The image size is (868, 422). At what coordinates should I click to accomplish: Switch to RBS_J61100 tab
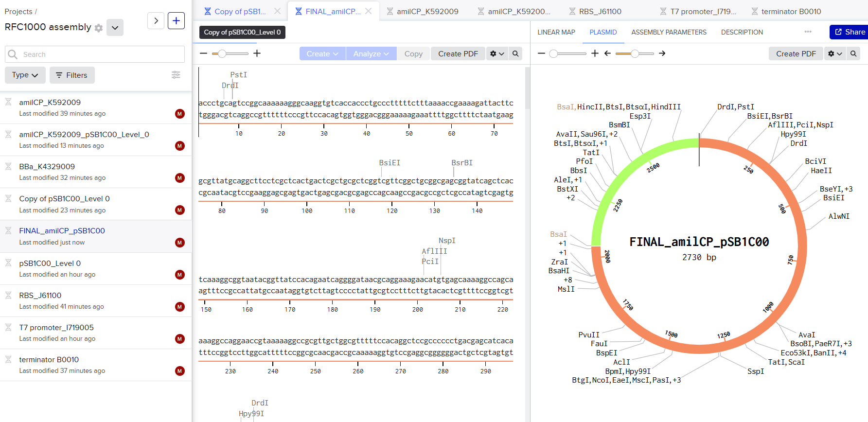(595, 11)
